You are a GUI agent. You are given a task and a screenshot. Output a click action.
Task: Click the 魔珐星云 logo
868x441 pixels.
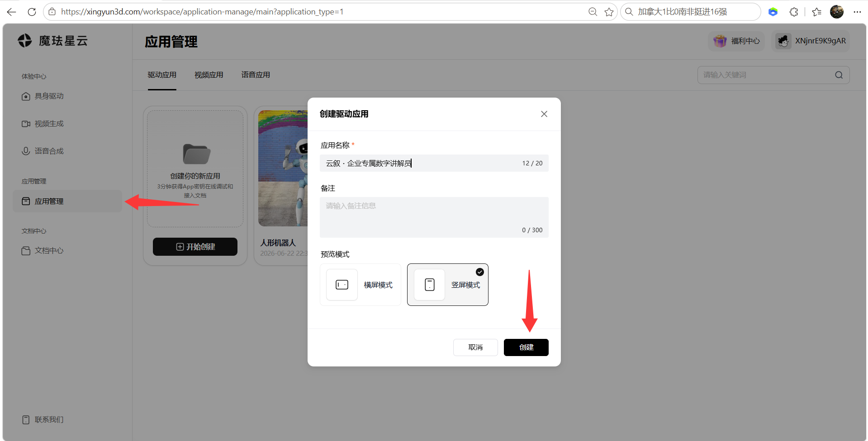(x=53, y=41)
